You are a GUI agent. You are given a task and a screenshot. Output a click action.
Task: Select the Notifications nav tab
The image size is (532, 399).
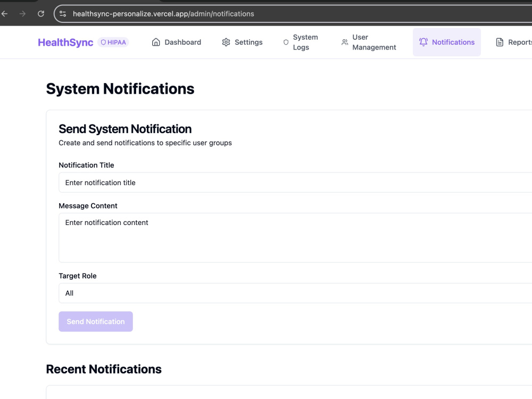pos(447,42)
